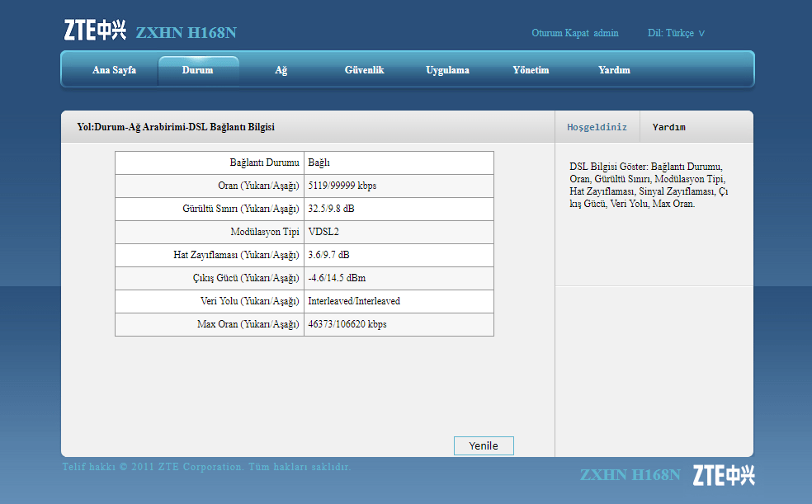The width and height of the screenshot is (812, 504).
Task: Click the ZXHN H168N header title
Action: [x=186, y=33]
